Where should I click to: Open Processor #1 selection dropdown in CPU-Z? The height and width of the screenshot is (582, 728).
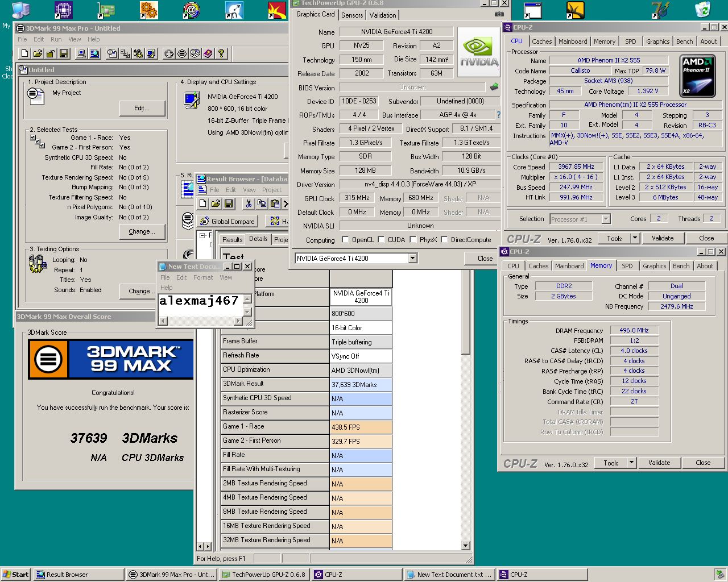(606, 219)
